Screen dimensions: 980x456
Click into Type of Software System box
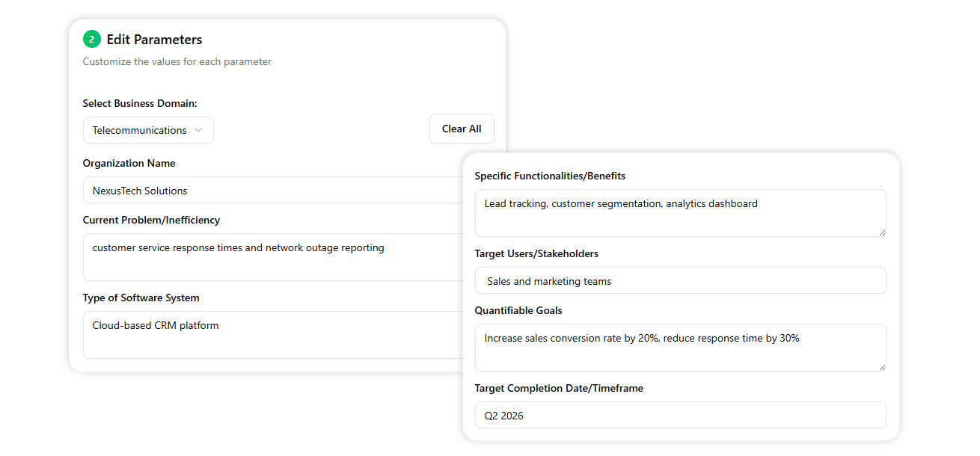[269, 335]
